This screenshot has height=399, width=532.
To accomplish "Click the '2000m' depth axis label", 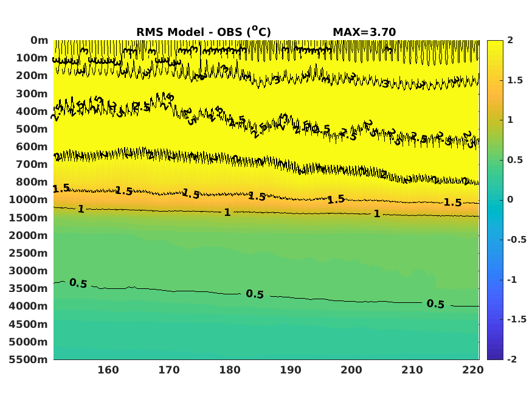I will click(29, 235).
